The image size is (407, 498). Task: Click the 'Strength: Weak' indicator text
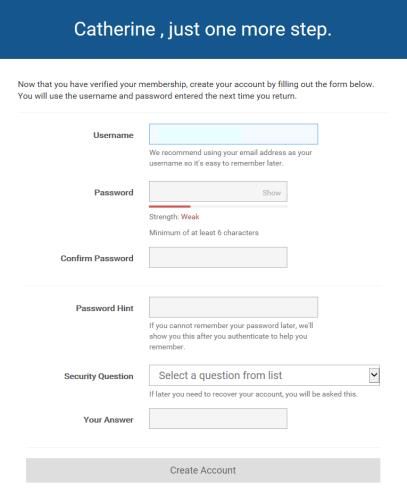[x=174, y=217]
